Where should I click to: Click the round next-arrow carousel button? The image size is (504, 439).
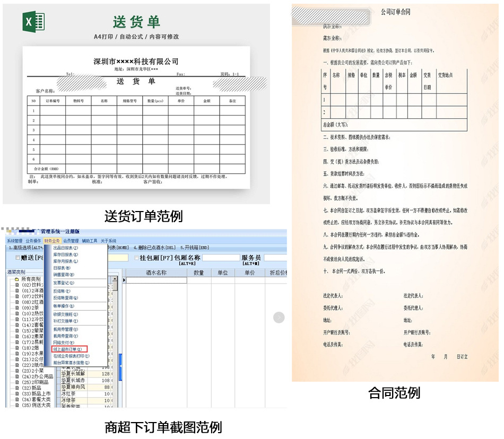coord(279,318)
